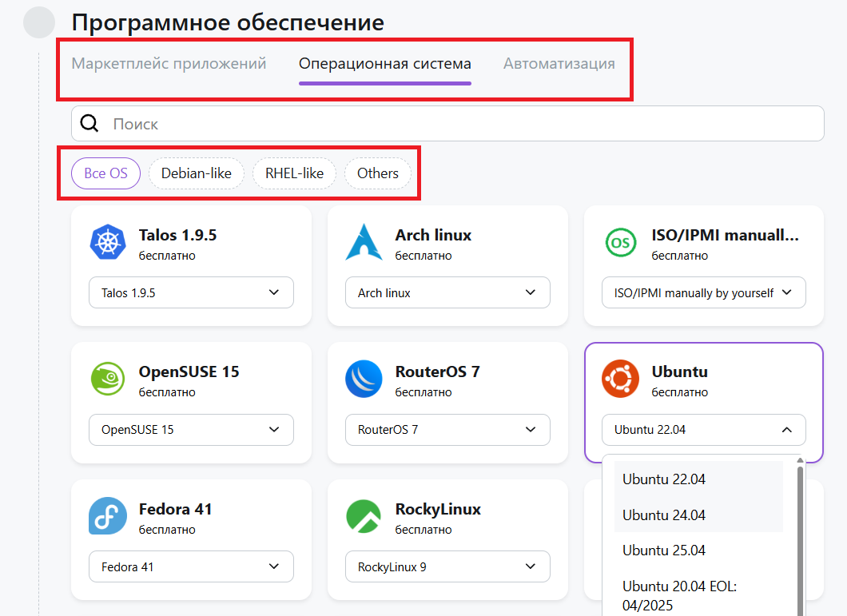Image resolution: width=847 pixels, height=616 pixels.
Task: Click бесплатно label under the ISO/IPMI title
Action: [x=679, y=256]
